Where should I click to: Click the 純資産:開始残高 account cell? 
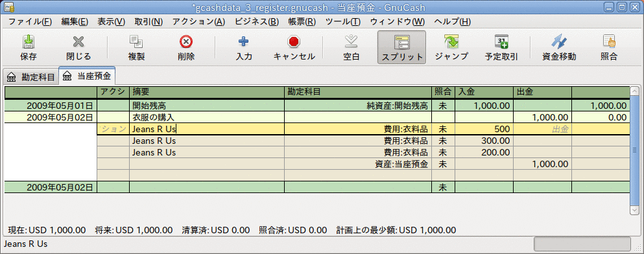[x=358, y=106]
